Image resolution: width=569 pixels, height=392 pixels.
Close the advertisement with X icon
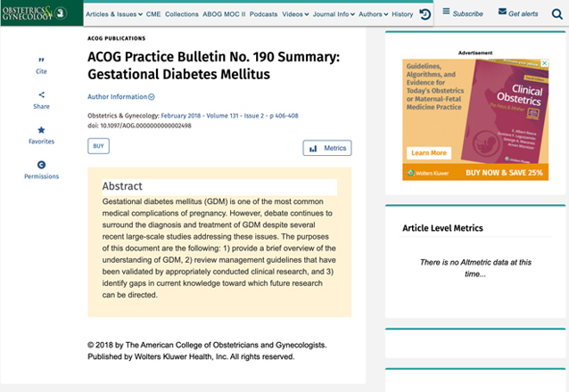click(x=544, y=63)
